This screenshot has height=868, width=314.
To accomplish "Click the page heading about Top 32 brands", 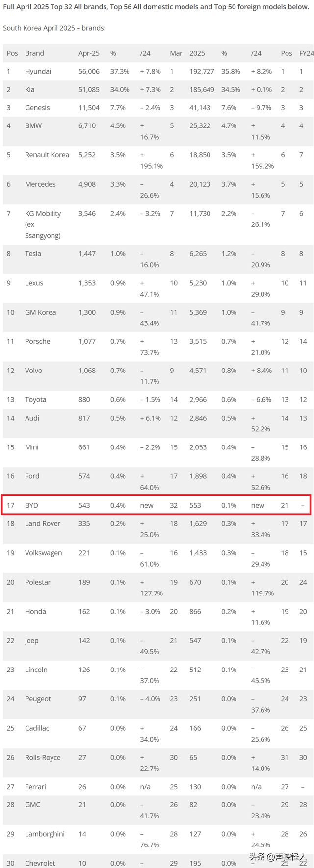I will point(156,7).
